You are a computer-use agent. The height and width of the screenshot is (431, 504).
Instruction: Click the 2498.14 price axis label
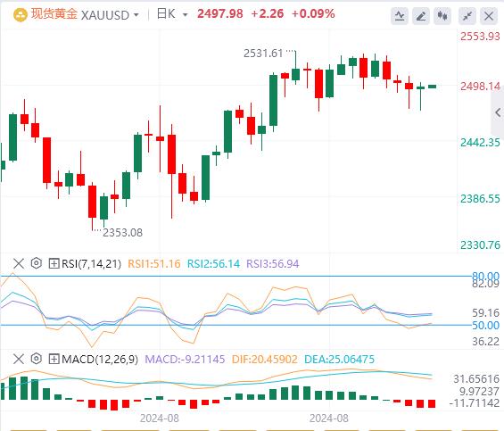480,87
